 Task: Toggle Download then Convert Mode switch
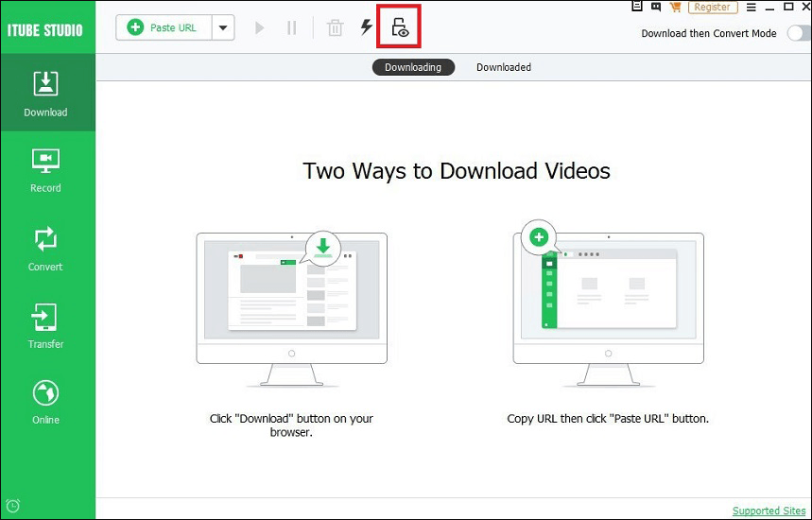point(799,34)
